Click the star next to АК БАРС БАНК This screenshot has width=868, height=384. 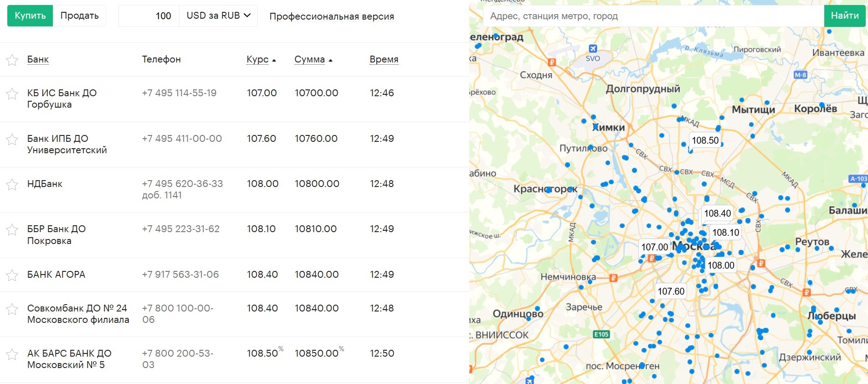[12, 354]
